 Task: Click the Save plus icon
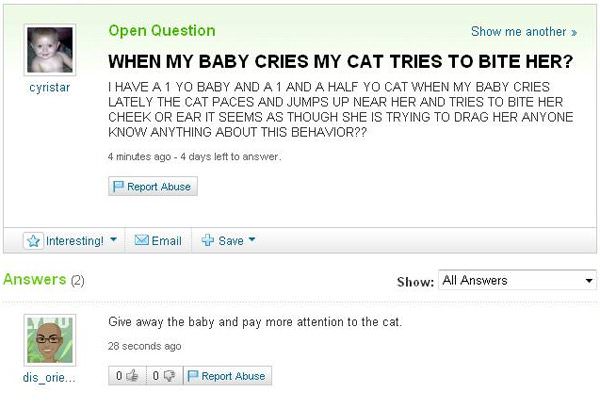click(206, 240)
